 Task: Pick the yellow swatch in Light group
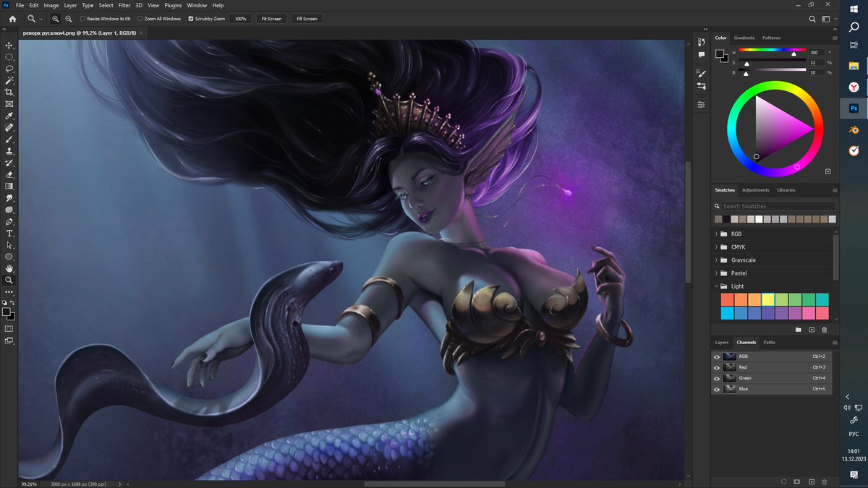767,299
